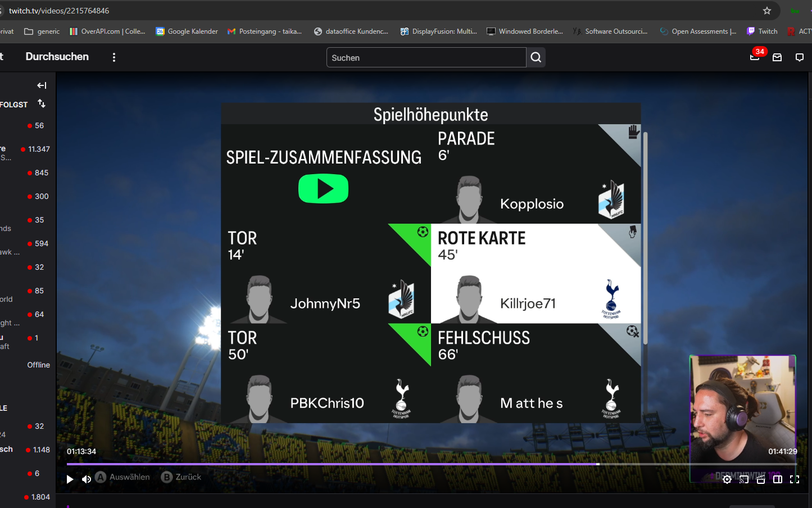Click the search magnifier button
This screenshot has height=508, width=812.
[536, 57]
